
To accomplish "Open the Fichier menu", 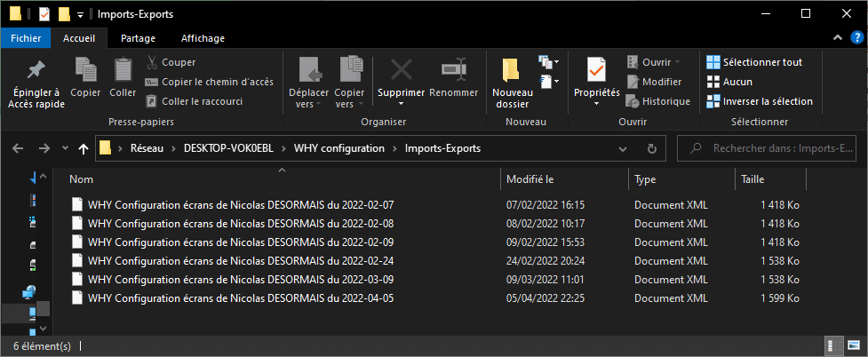I will point(26,38).
